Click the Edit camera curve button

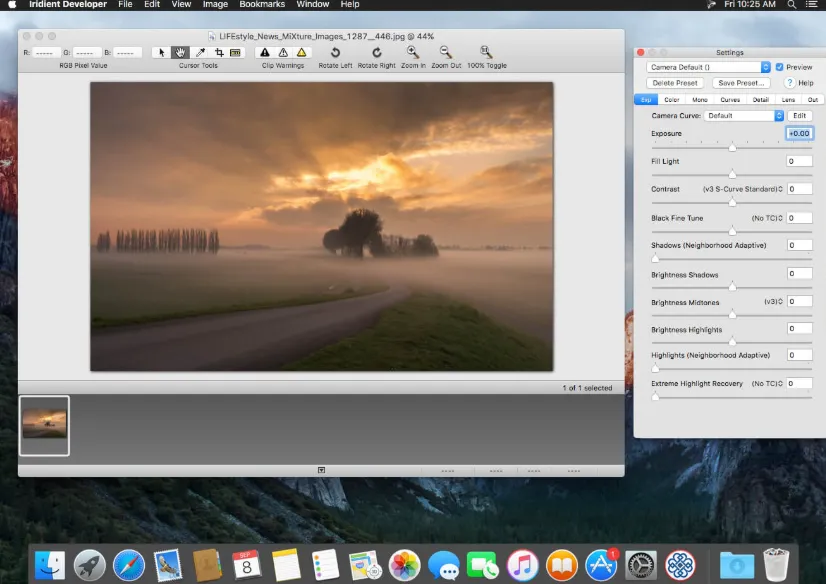coord(799,115)
